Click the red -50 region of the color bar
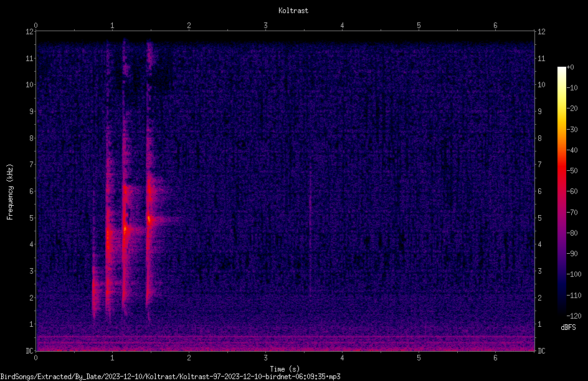The image size is (588, 381). pyautogui.click(x=561, y=171)
